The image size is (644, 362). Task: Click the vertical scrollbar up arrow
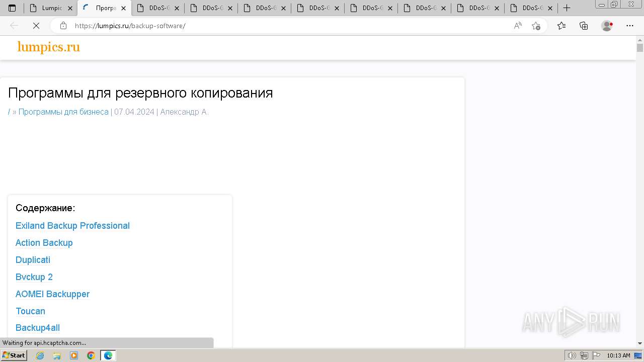pyautogui.click(x=640, y=39)
